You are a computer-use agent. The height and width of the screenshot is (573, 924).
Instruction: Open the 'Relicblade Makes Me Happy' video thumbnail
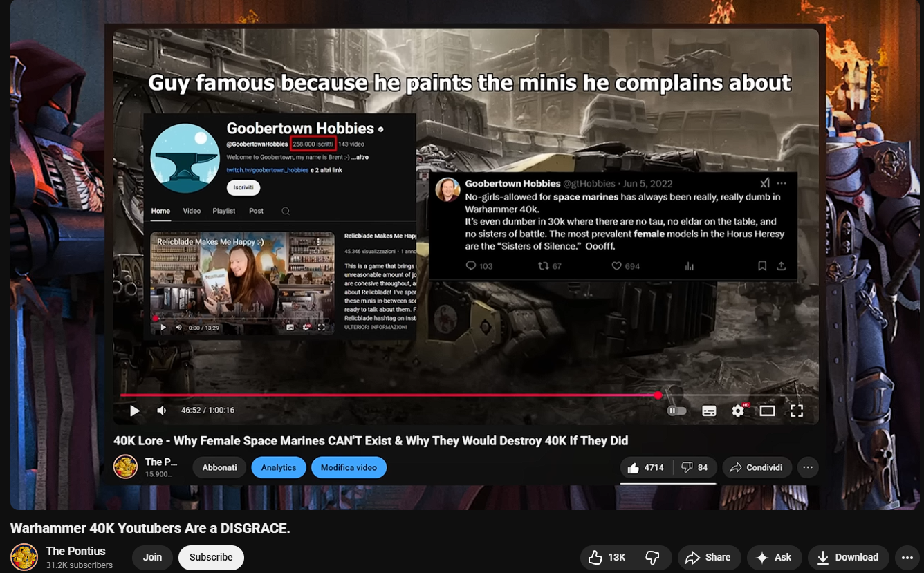click(242, 283)
